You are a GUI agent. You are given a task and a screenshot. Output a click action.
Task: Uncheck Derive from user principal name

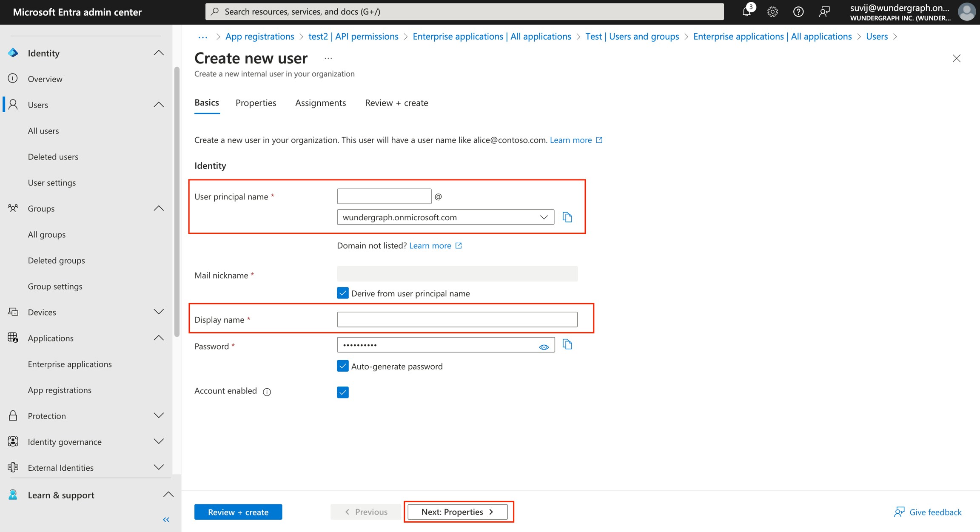342,293
